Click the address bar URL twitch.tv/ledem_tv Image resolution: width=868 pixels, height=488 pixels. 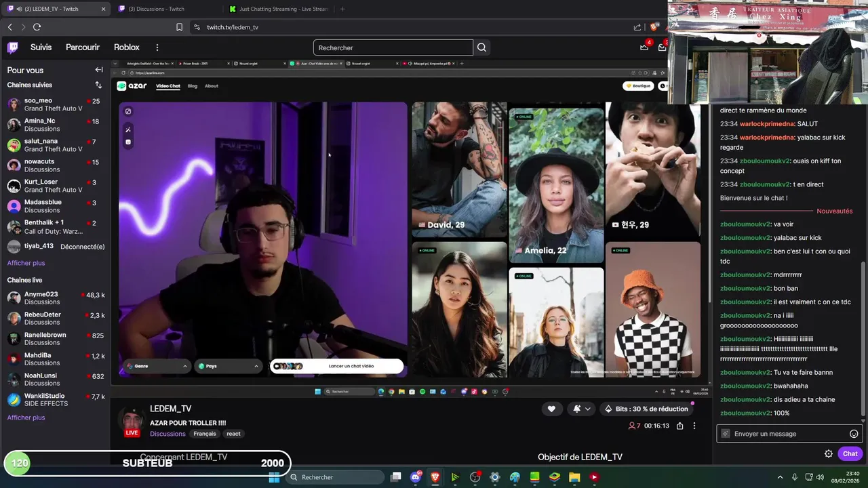[233, 27]
